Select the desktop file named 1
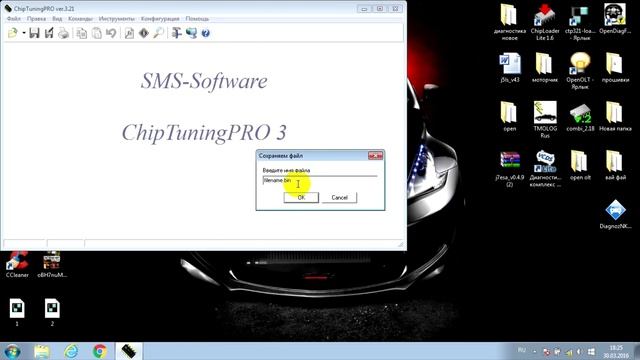 click(x=17, y=313)
